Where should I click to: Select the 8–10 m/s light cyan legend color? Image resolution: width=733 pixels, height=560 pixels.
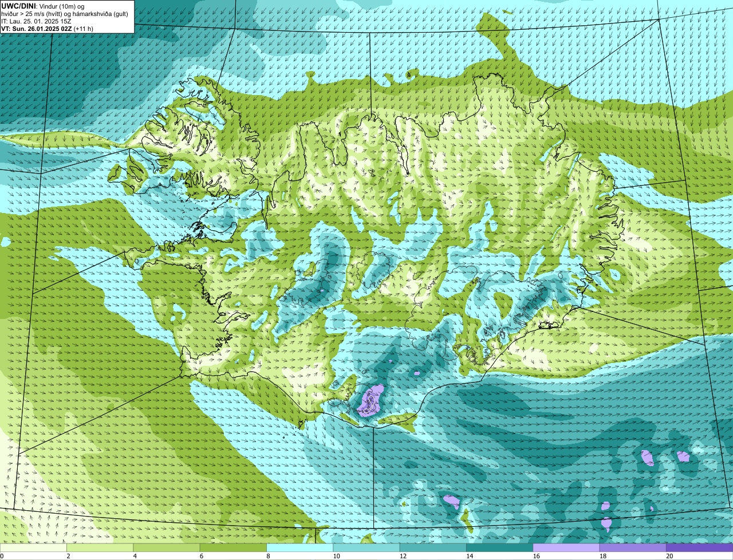coord(300,547)
